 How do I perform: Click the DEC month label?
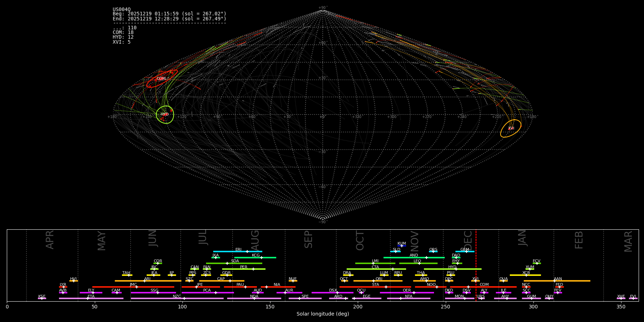coord(468,240)
